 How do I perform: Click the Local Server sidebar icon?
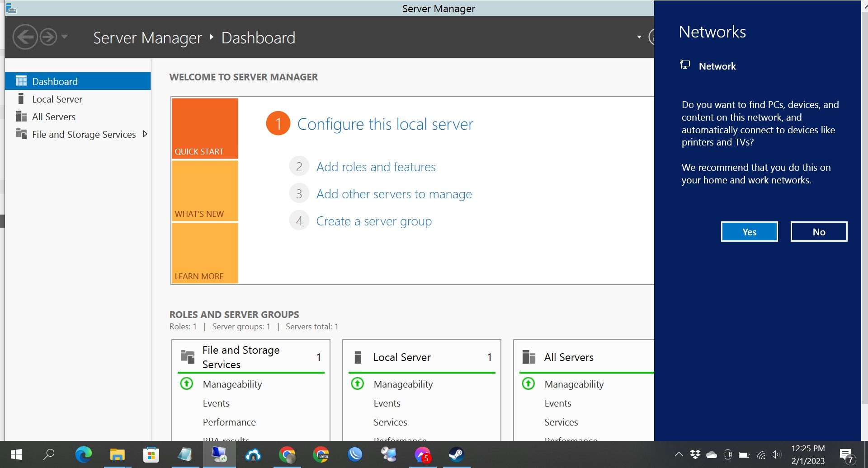[x=21, y=98]
